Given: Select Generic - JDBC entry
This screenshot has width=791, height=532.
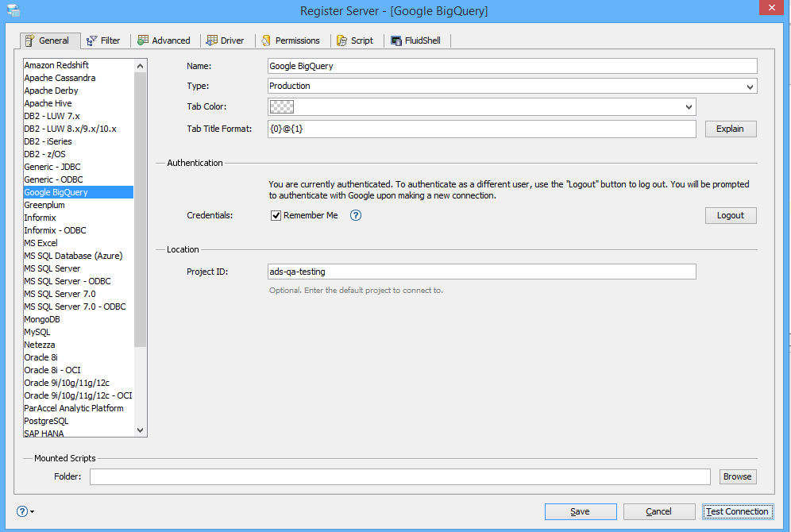Looking at the screenshot, I should click(79, 167).
